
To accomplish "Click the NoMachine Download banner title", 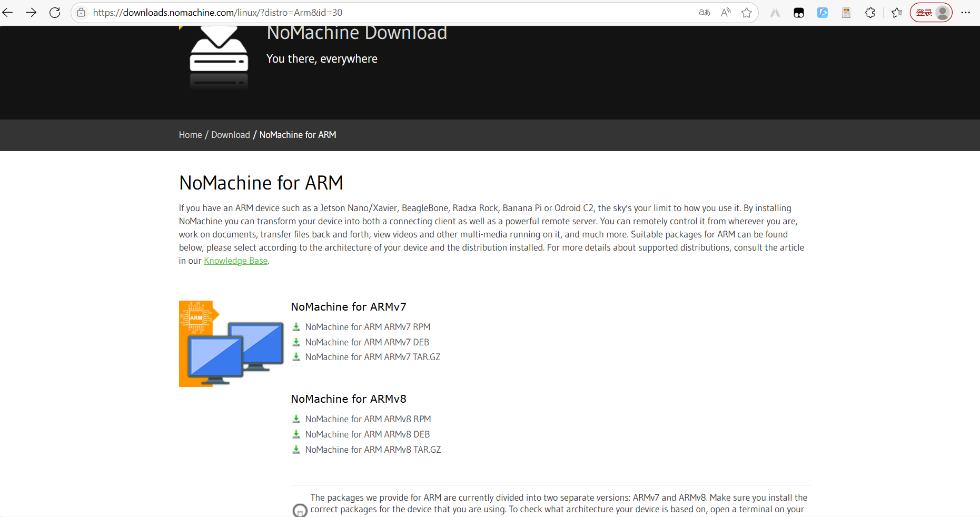I will pos(357,33).
